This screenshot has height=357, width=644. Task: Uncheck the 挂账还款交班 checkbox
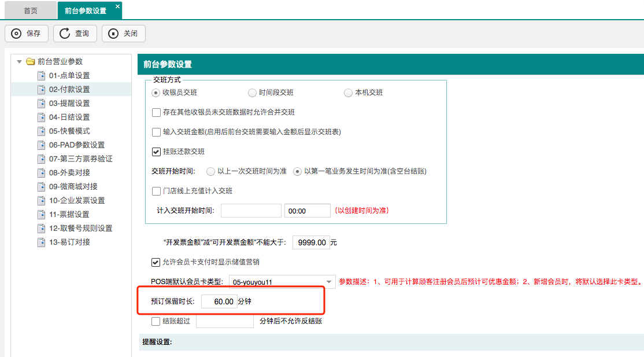coord(156,152)
